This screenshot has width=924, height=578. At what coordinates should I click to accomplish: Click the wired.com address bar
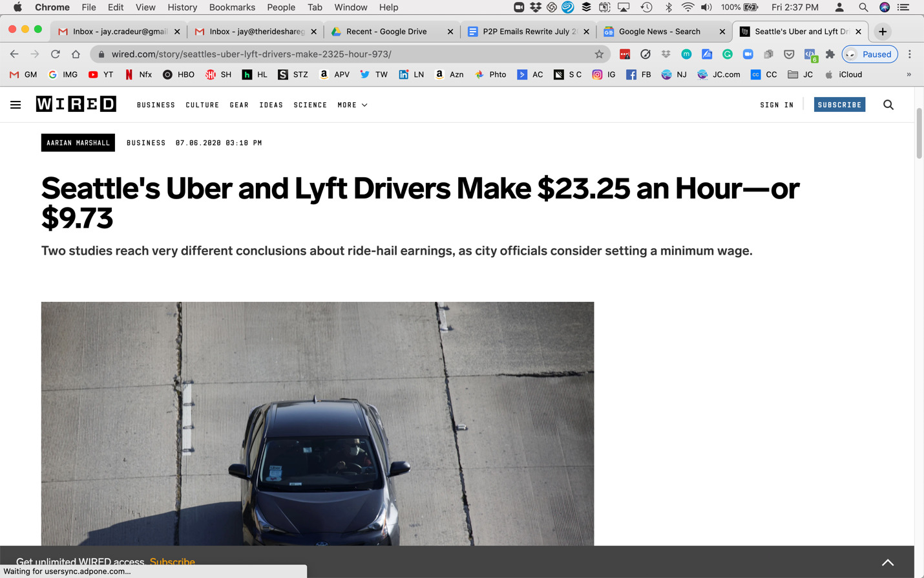[x=349, y=54]
